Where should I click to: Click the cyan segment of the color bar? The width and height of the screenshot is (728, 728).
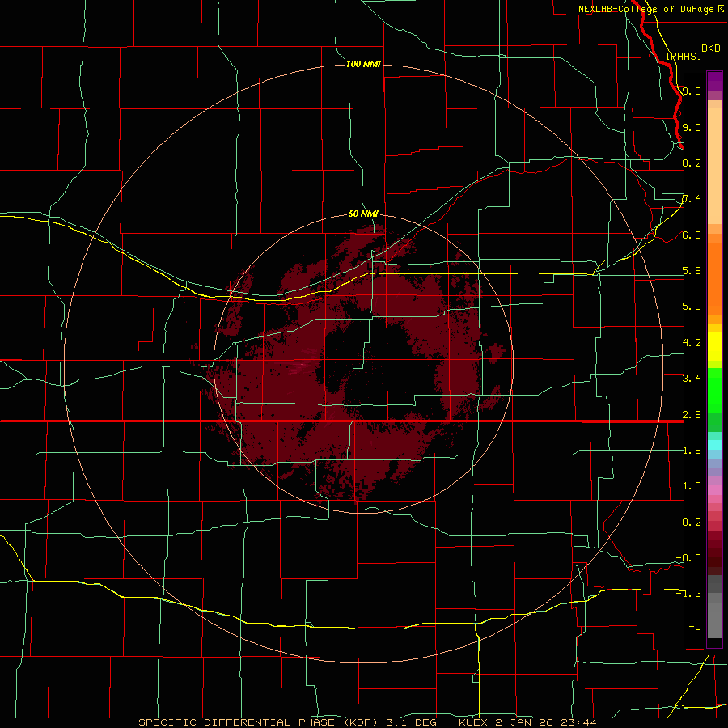[x=714, y=445]
